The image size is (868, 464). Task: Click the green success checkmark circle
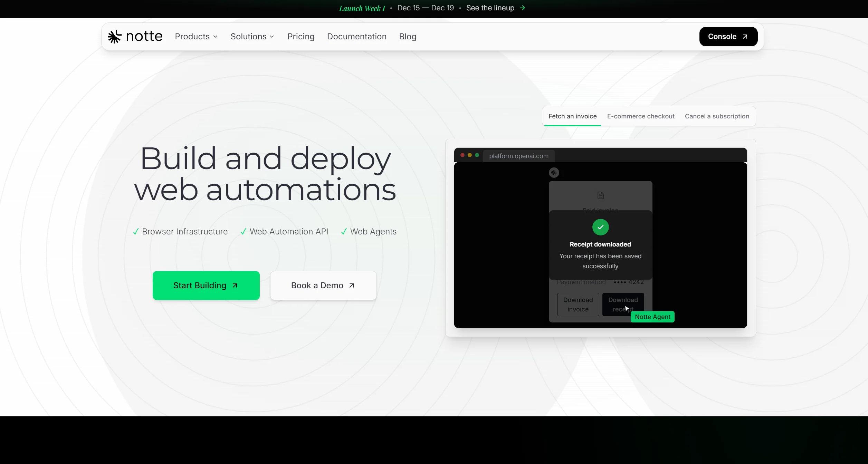tap(600, 227)
